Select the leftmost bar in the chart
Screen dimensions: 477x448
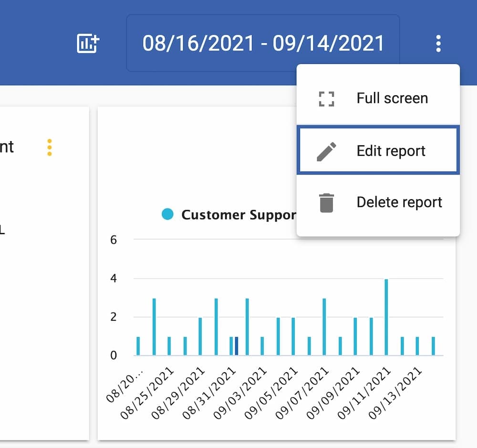coord(138,346)
